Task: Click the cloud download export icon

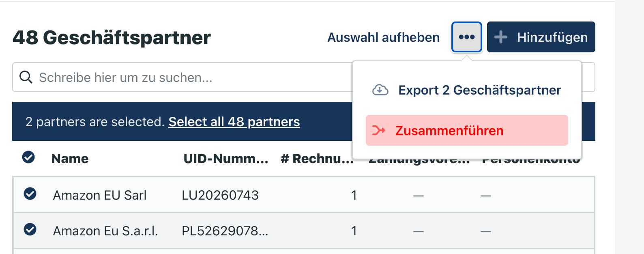Action: point(380,90)
